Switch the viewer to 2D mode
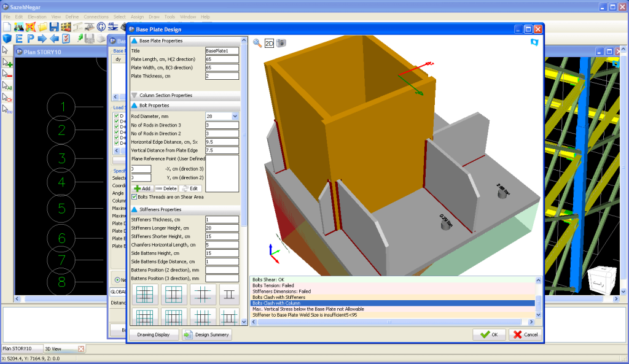The image size is (629, 364). point(269,43)
